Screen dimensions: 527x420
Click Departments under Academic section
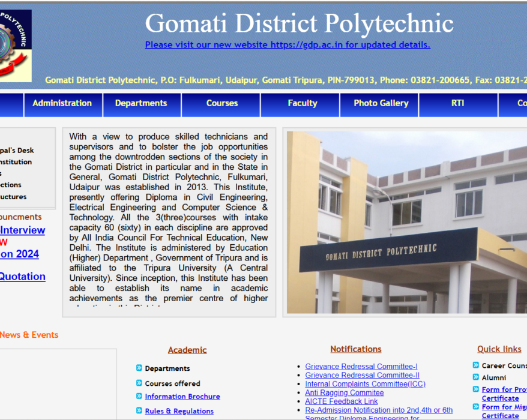(167, 368)
